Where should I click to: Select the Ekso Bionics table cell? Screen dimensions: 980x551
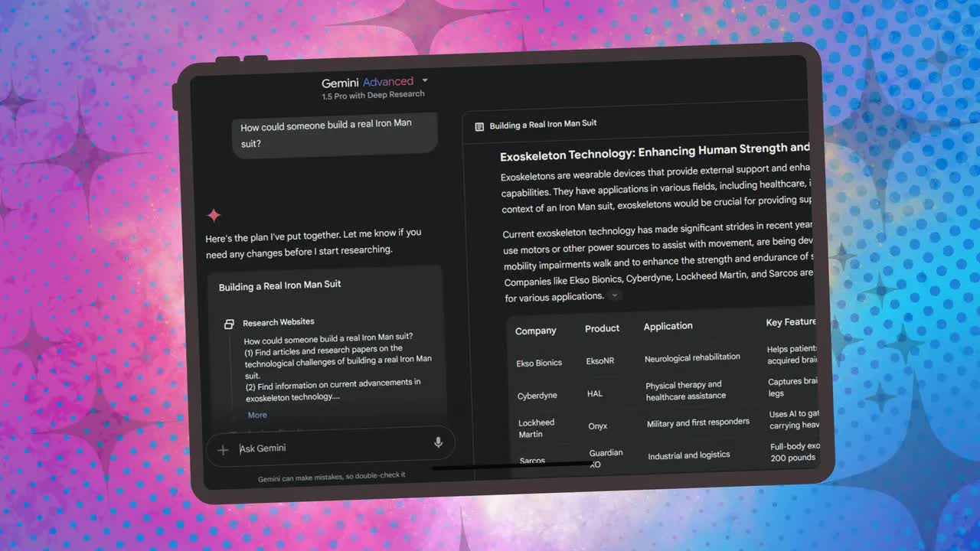(539, 363)
